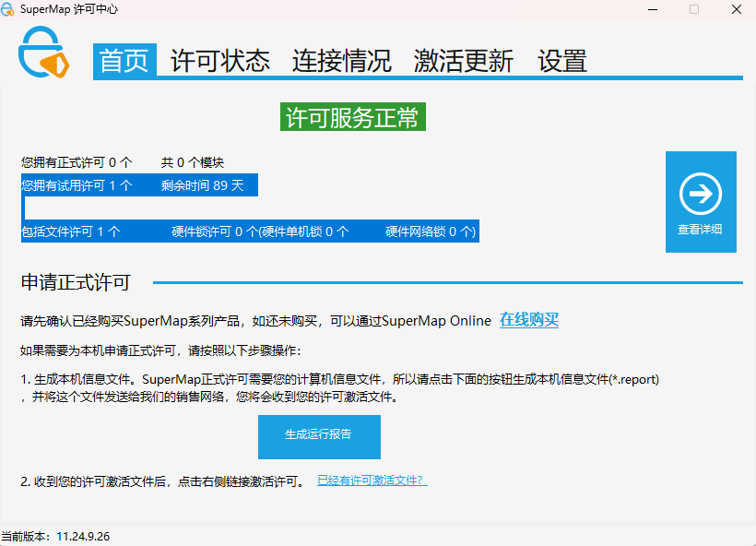This screenshot has height=546, width=756.
Task: Click the 申请正式许可 section heading
Action: [76, 282]
